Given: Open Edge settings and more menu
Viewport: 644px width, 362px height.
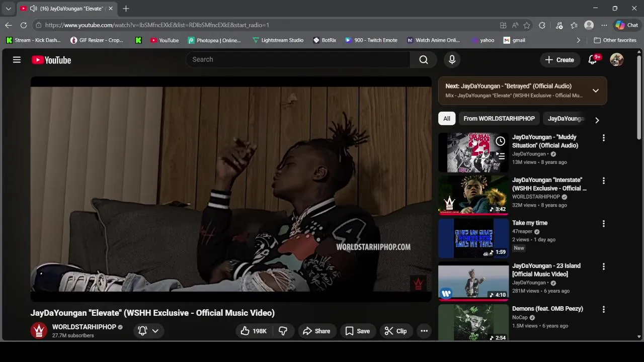Looking at the screenshot, I should pyautogui.click(x=604, y=25).
